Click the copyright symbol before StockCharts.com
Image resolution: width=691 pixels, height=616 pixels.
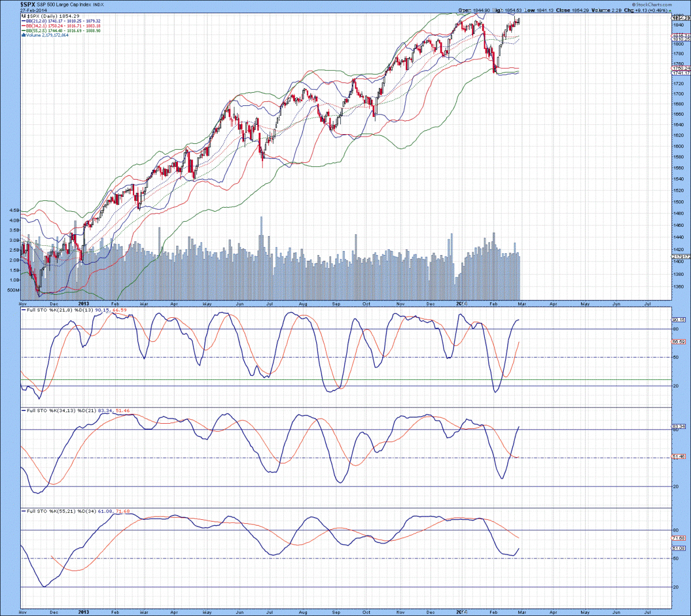click(x=633, y=5)
